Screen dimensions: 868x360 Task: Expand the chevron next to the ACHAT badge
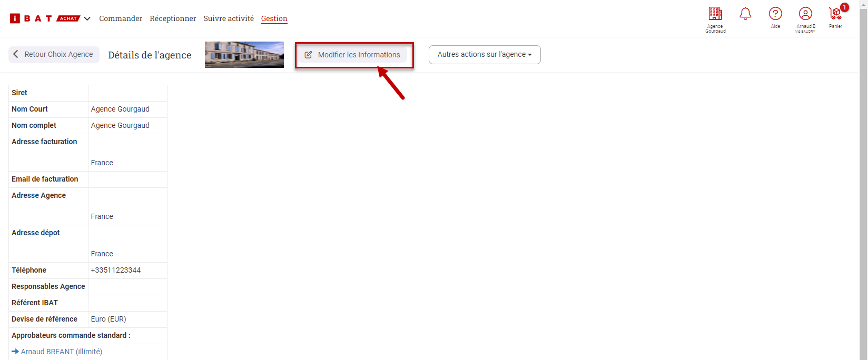pos(87,18)
